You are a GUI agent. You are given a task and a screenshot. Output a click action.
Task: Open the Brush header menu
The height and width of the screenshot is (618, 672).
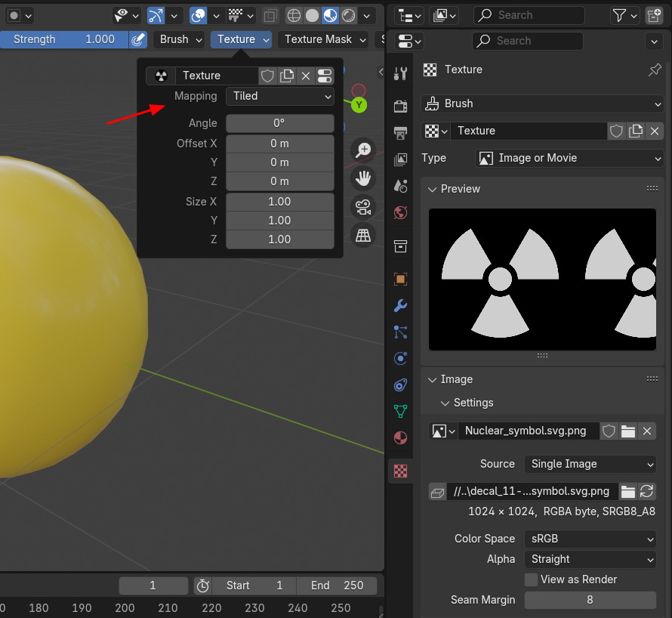[x=180, y=39]
